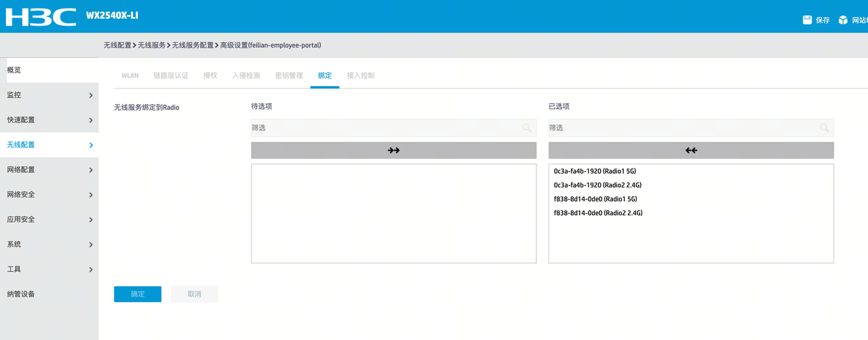Image resolution: width=868 pixels, height=340 pixels.
Task: Switch to the 链路层认证 tab
Action: tap(171, 75)
